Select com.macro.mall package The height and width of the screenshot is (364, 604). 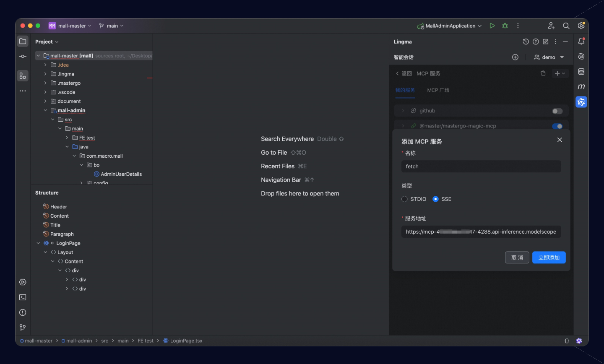point(104,156)
